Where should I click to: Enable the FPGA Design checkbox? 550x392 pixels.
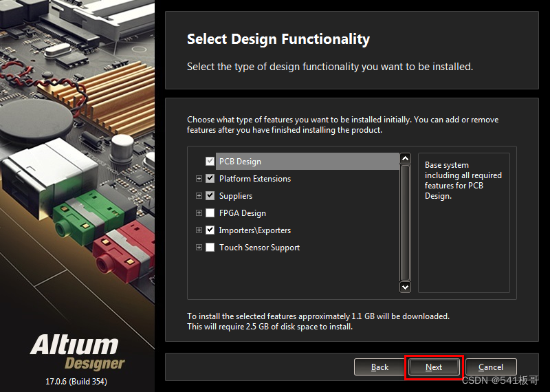click(x=210, y=213)
